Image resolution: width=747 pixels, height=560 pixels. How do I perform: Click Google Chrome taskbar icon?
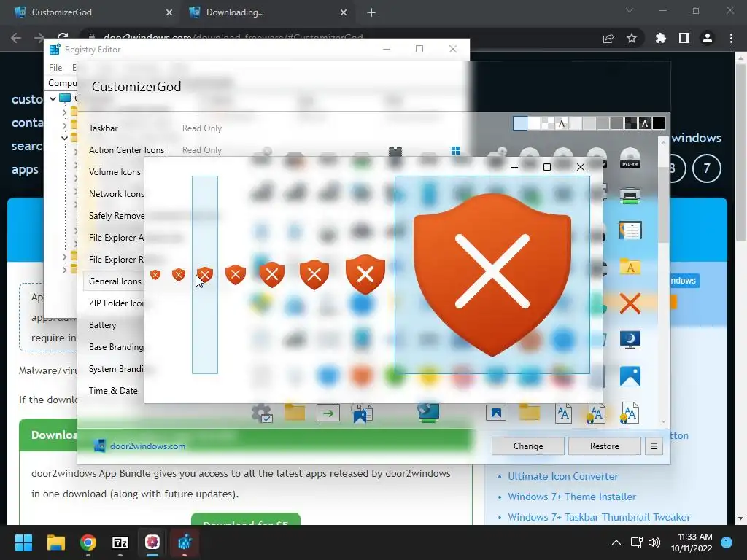[x=88, y=542]
